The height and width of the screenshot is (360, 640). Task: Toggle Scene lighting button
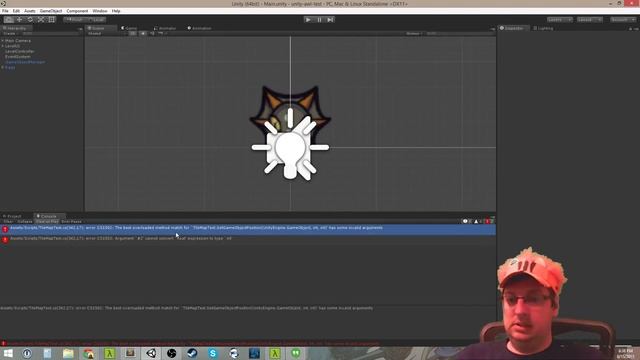click(x=142, y=33)
